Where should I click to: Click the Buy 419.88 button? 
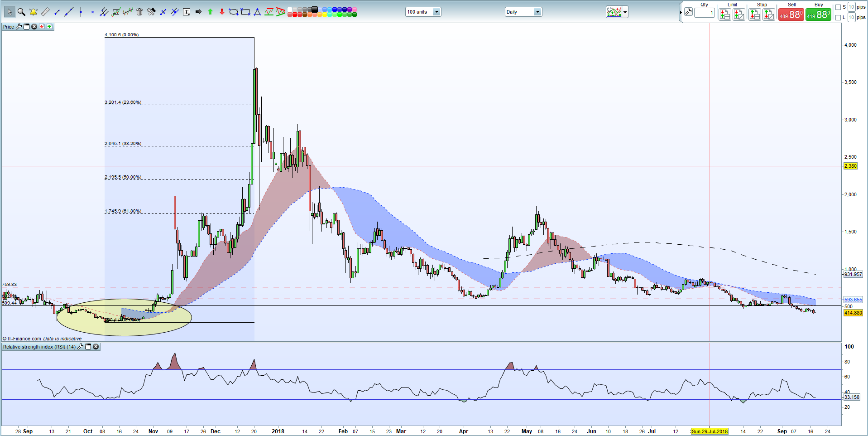point(818,14)
